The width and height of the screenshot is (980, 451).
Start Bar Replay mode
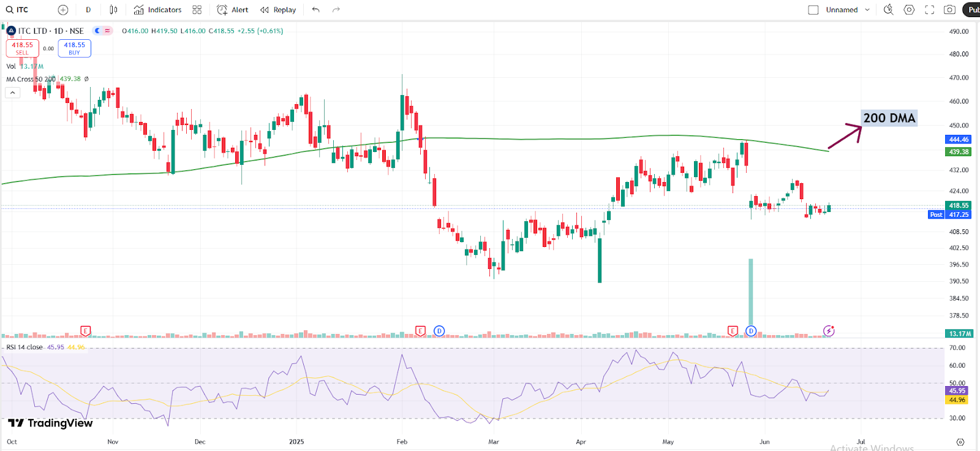coord(278,10)
